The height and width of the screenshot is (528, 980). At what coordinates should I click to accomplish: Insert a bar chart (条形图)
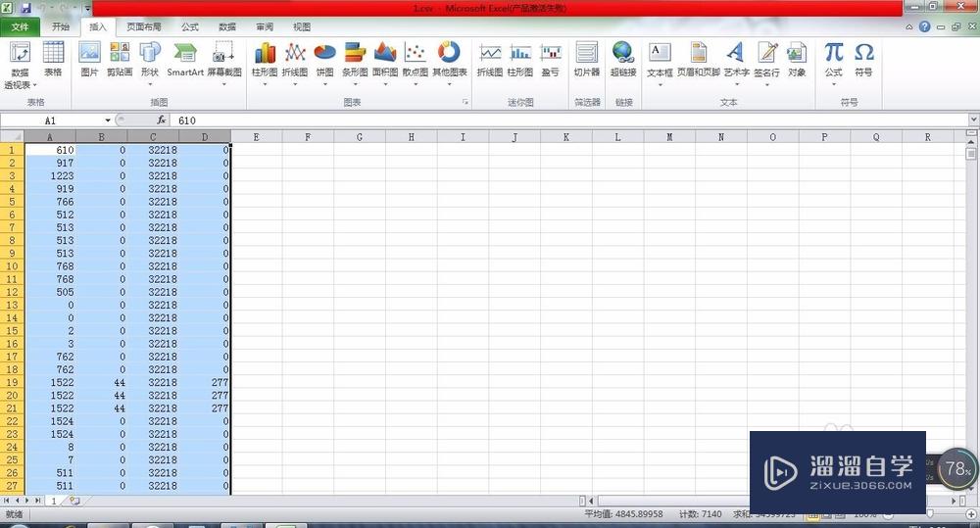click(355, 63)
